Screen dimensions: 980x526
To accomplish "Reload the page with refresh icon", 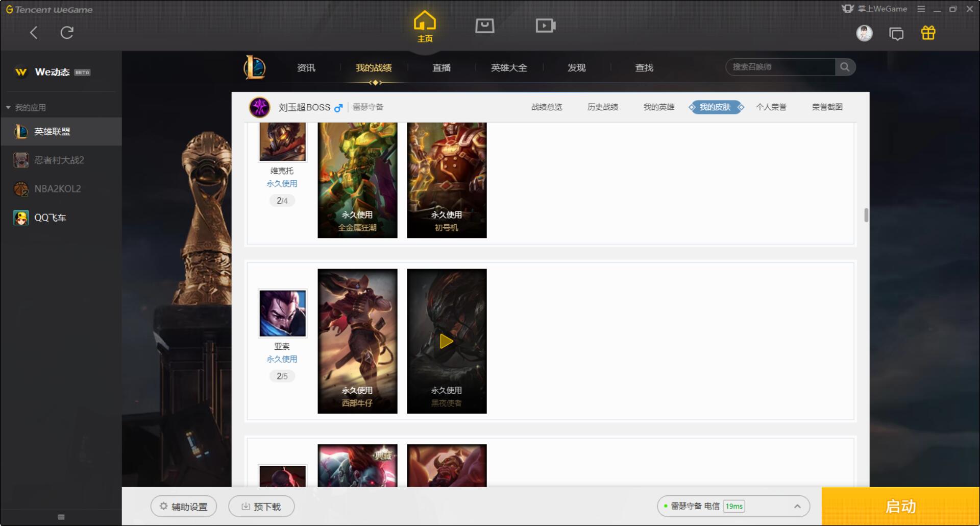I will (x=67, y=33).
